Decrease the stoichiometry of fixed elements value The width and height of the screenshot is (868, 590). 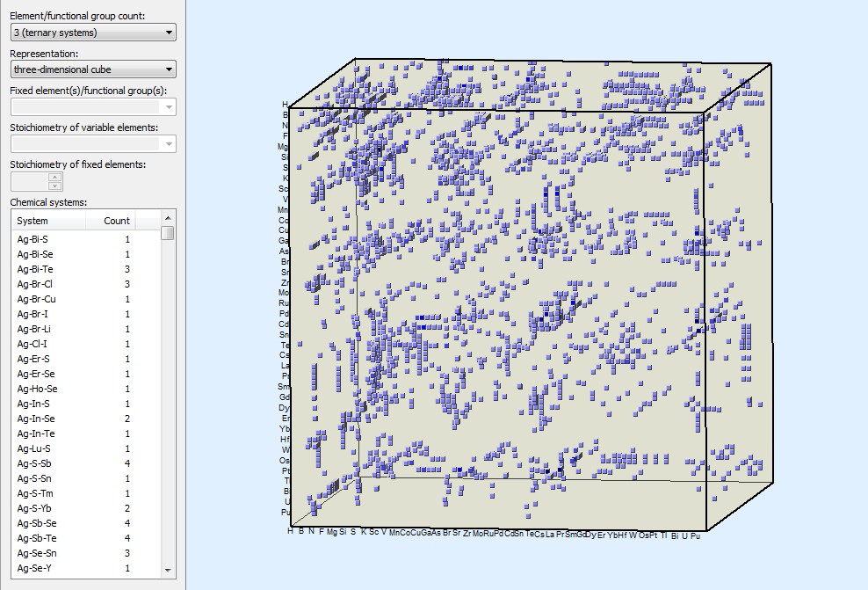[55, 186]
